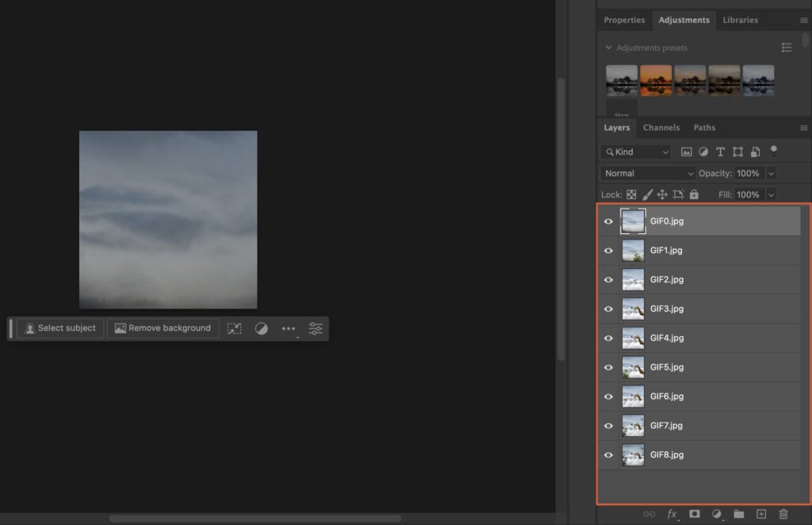Viewport: 812px width, 525px height.
Task: Hide the GIF8.jpg layer
Action: coord(608,454)
